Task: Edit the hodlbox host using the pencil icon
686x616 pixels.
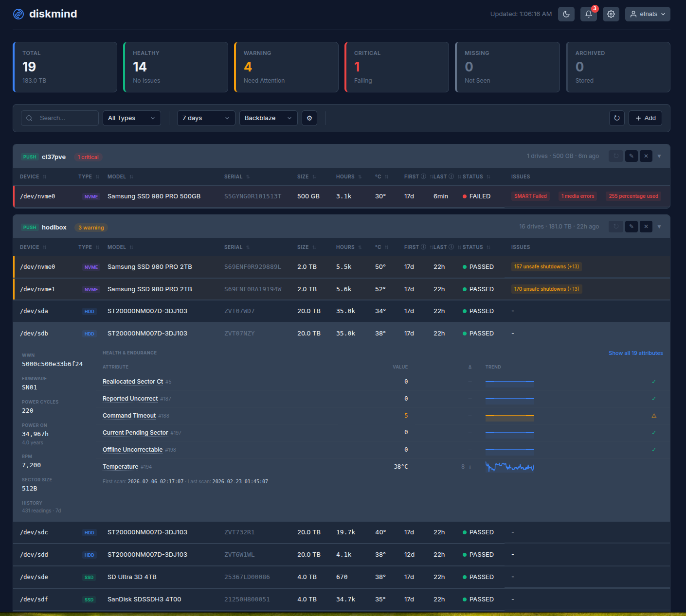Action: tap(631, 227)
